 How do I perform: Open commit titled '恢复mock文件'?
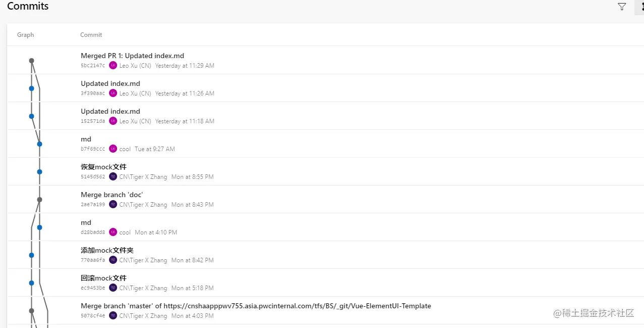[103, 167]
